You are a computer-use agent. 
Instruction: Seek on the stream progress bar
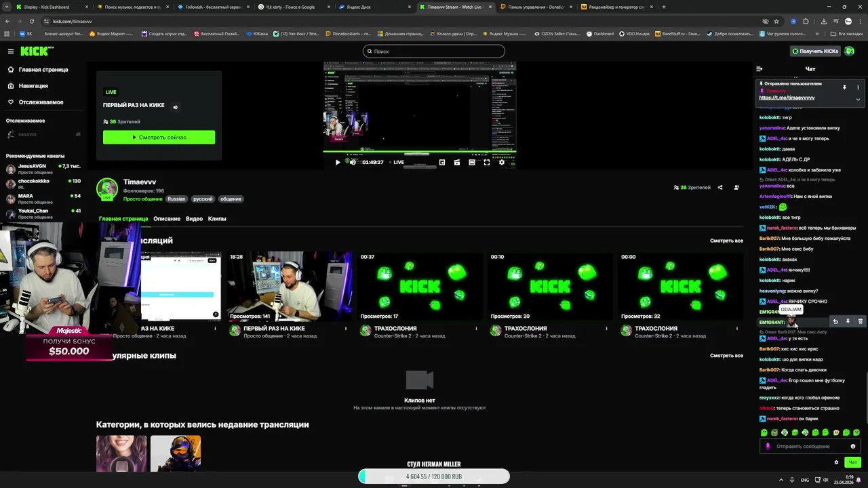pos(420,152)
